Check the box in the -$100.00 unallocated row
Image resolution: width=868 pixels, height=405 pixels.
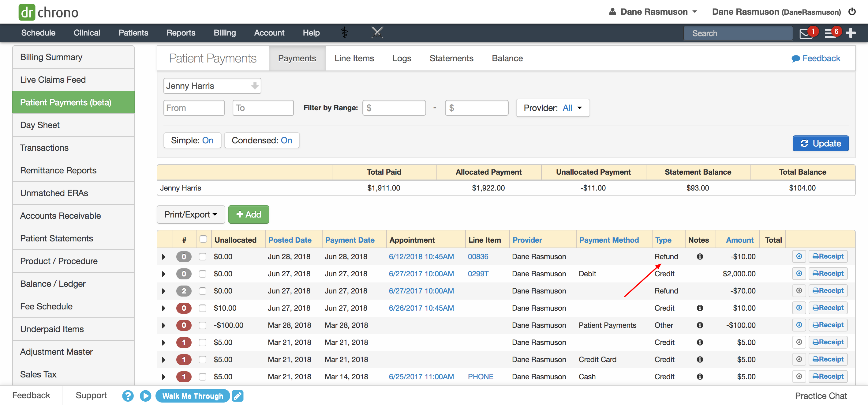(x=203, y=325)
